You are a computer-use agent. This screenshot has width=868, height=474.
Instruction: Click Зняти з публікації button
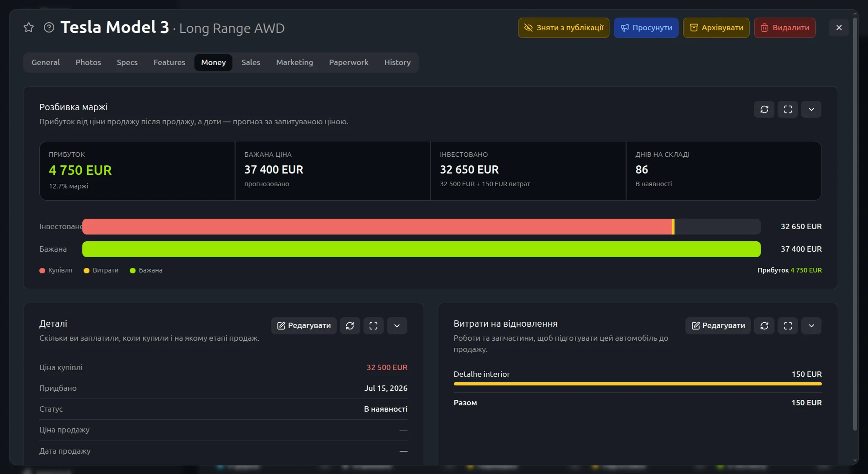point(564,28)
